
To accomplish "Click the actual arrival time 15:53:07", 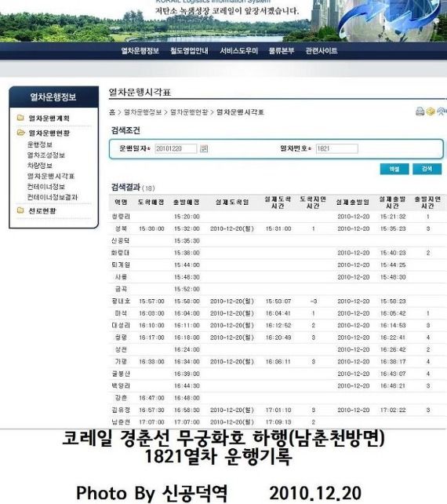I will pyautogui.click(x=278, y=301).
